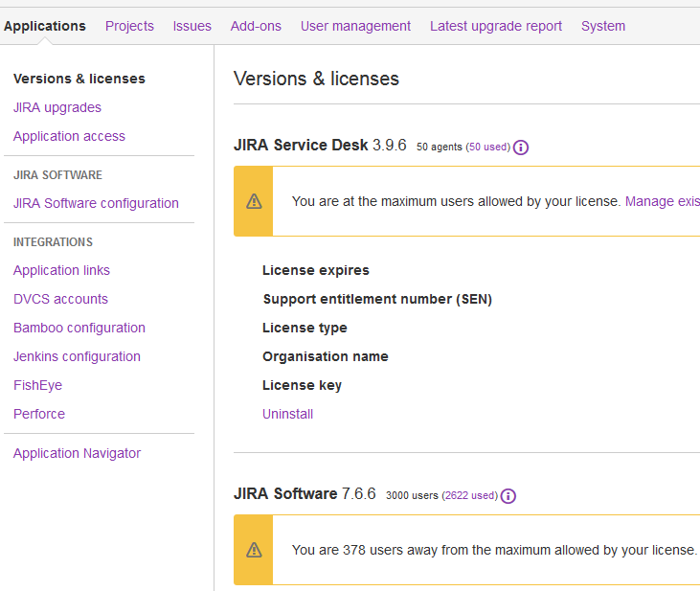The height and width of the screenshot is (591, 700).
Task: Click info icon next to JIRA Service Desk agents
Action: (521, 147)
